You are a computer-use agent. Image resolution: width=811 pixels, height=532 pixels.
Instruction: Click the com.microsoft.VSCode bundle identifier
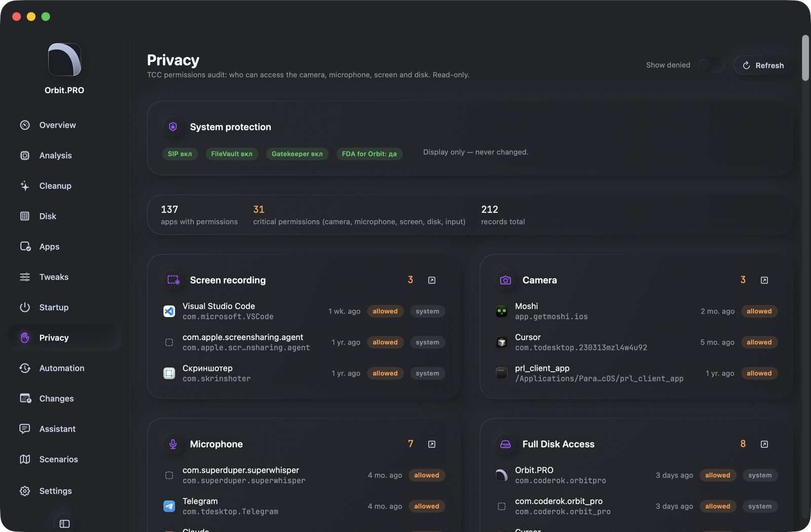point(228,317)
